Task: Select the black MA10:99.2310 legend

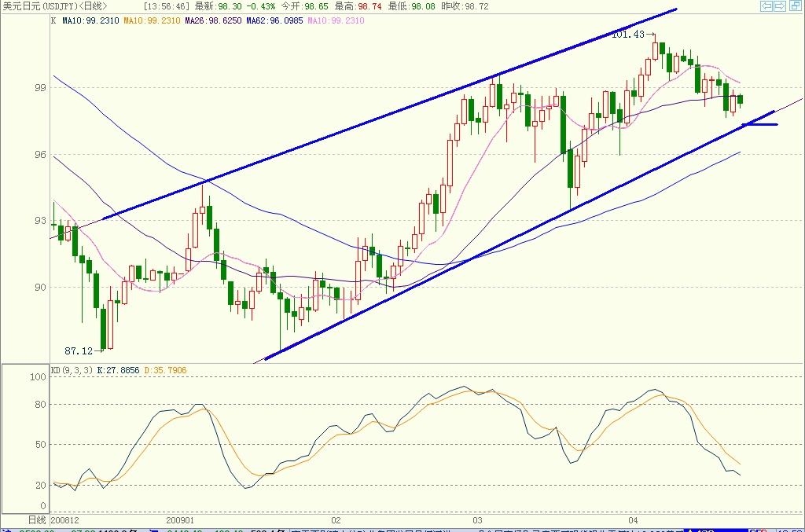Action: [90, 20]
